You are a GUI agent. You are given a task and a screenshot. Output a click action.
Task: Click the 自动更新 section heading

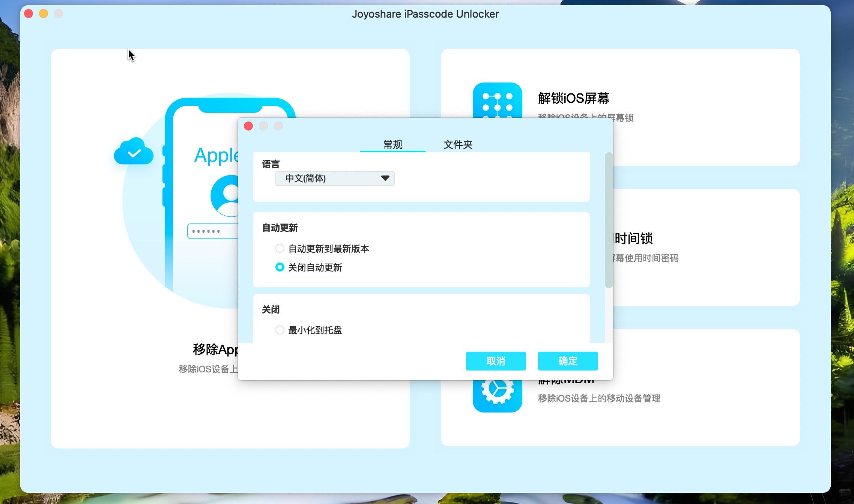coord(280,228)
